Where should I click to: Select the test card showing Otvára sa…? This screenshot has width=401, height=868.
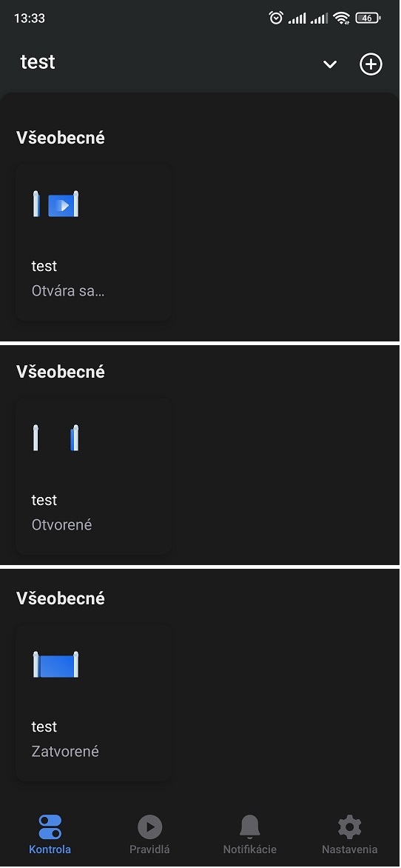click(93, 242)
